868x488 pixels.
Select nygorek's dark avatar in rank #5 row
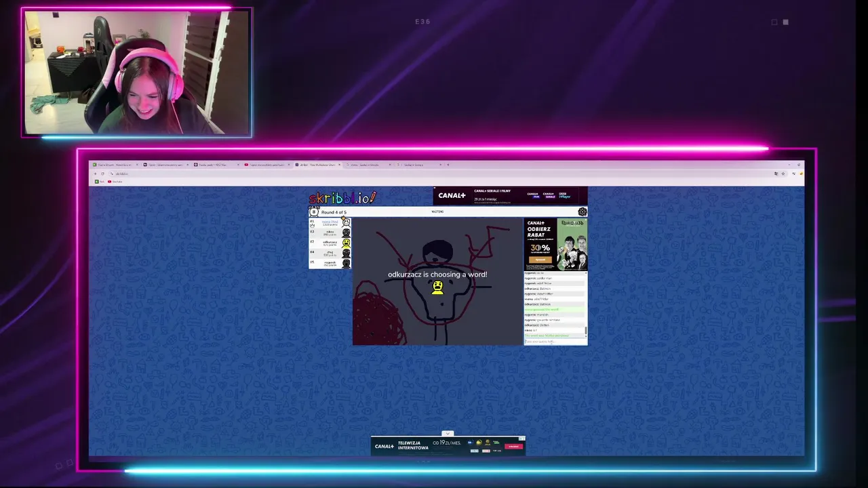click(x=346, y=263)
